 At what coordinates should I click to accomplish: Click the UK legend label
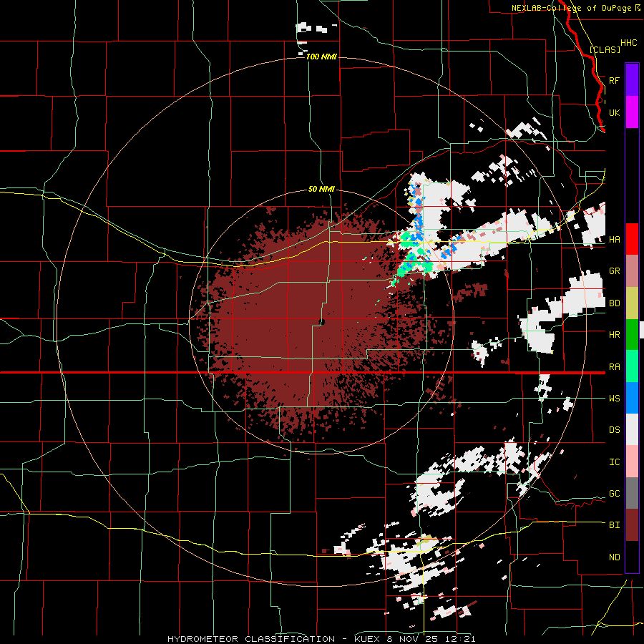(614, 112)
